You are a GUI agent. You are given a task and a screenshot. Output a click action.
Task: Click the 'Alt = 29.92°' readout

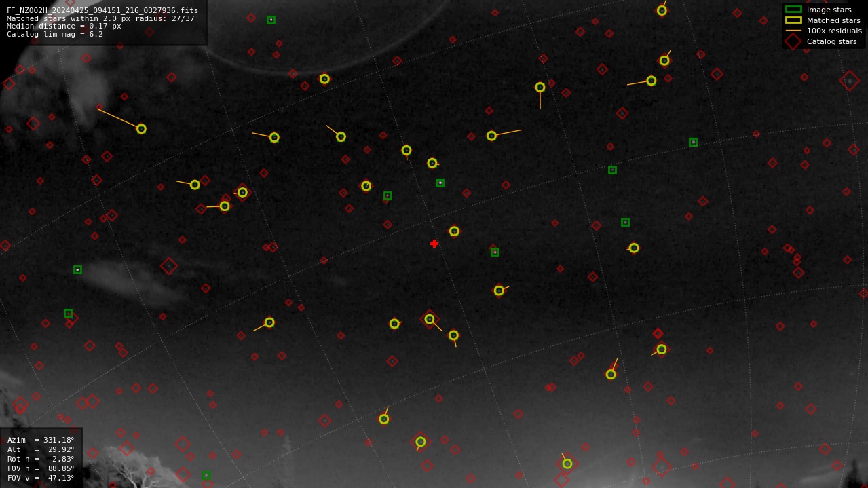[x=41, y=449]
